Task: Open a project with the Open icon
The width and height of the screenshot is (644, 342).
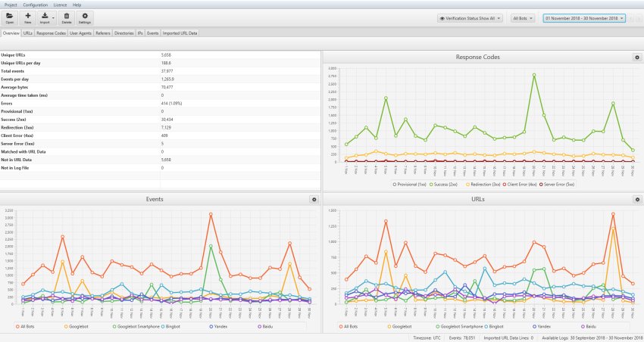Action: tap(10, 17)
